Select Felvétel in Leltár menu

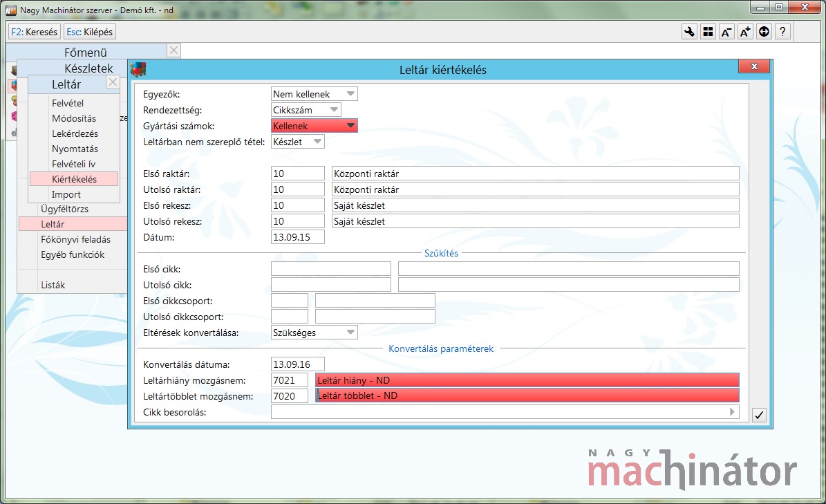[68, 103]
